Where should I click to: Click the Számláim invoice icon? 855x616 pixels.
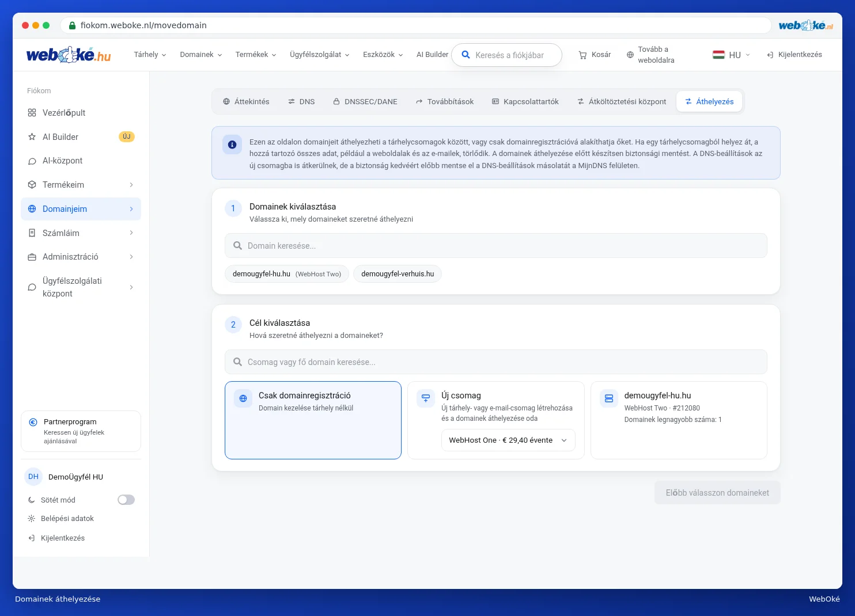[32, 233]
